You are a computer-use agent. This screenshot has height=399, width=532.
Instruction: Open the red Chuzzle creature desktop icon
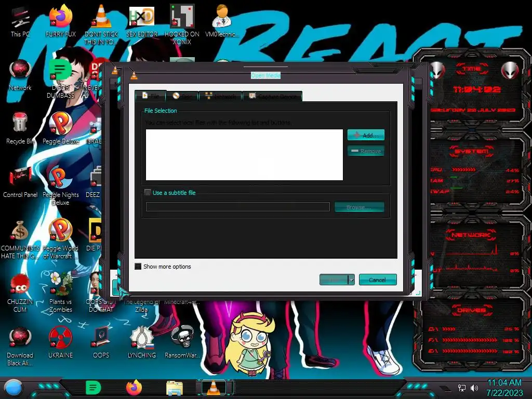(x=20, y=293)
